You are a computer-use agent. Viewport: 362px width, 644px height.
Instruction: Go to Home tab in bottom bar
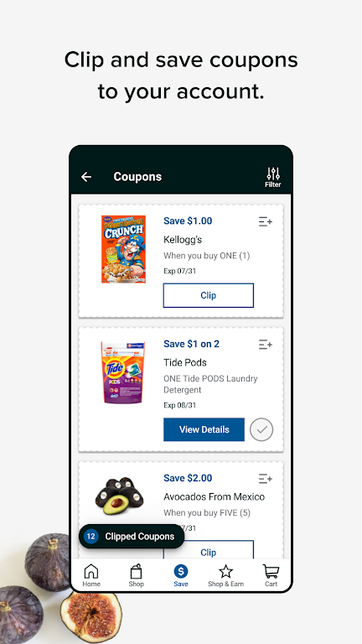click(x=91, y=575)
